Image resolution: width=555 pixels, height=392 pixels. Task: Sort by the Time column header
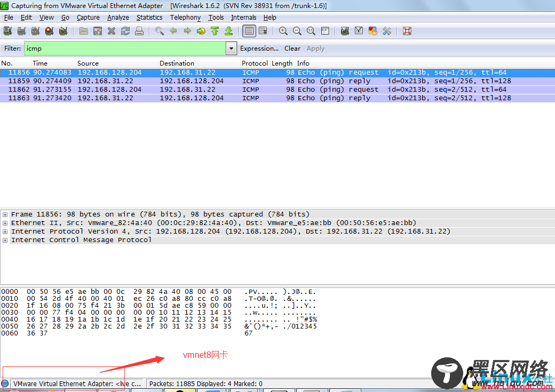pos(53,63)
